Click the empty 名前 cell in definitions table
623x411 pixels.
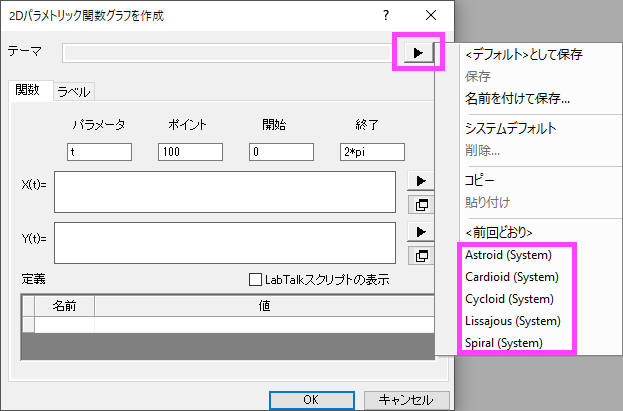[64, 325]
